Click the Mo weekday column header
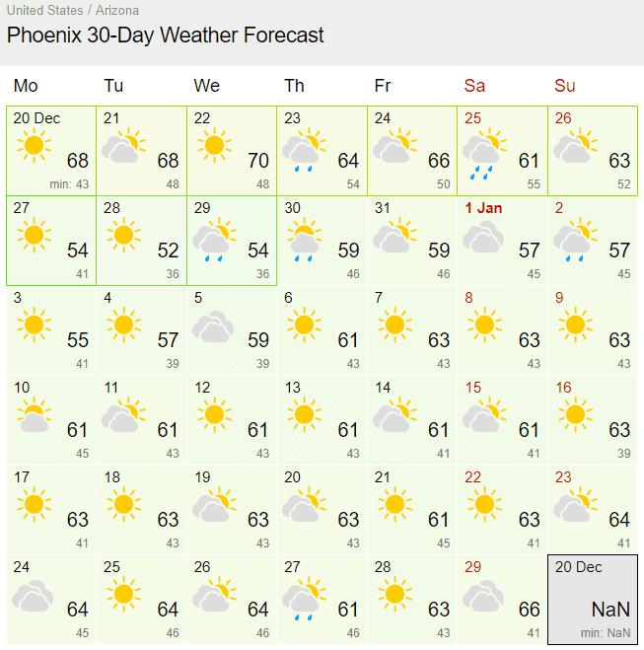 click(26, 86)
